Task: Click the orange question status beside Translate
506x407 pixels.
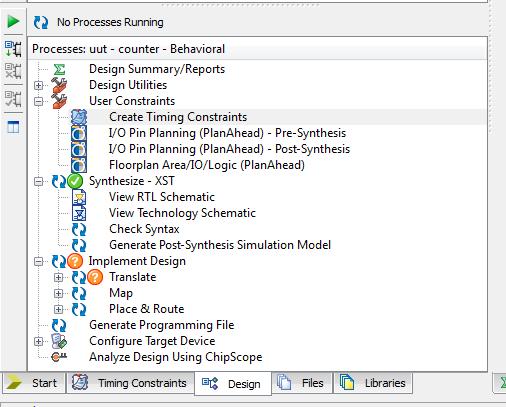Action: tap(95, 277)
